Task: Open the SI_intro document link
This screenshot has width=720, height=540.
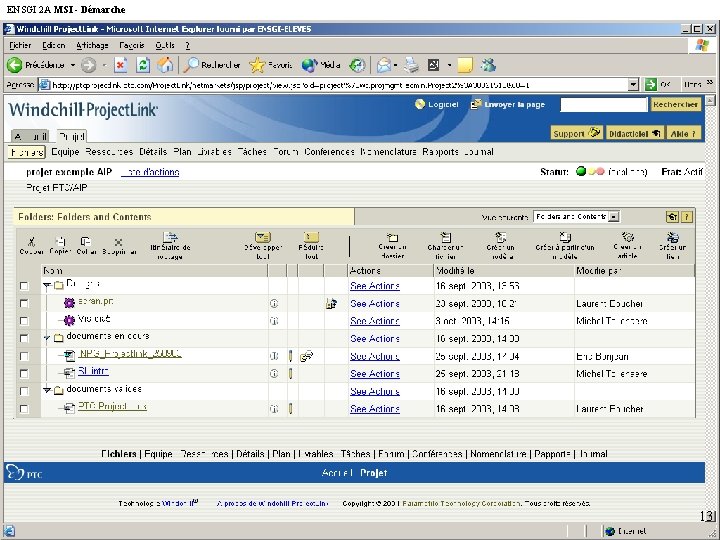Action: point(93,371)
